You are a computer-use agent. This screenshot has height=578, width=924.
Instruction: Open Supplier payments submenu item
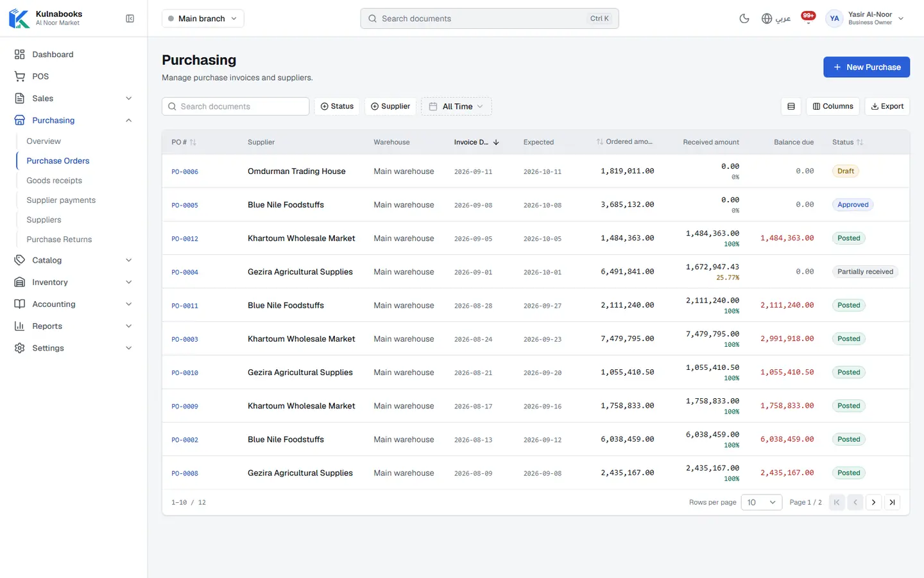pyautogui.click(x=61, y=200)
